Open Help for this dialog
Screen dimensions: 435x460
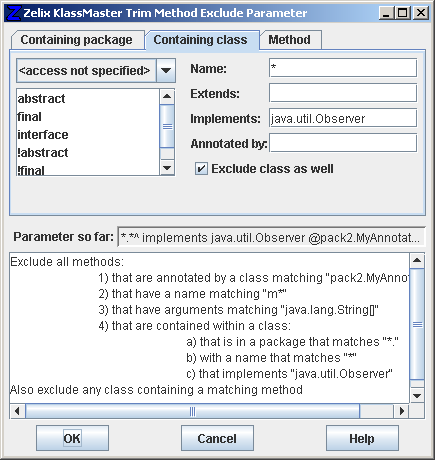[x=362, y=438]
